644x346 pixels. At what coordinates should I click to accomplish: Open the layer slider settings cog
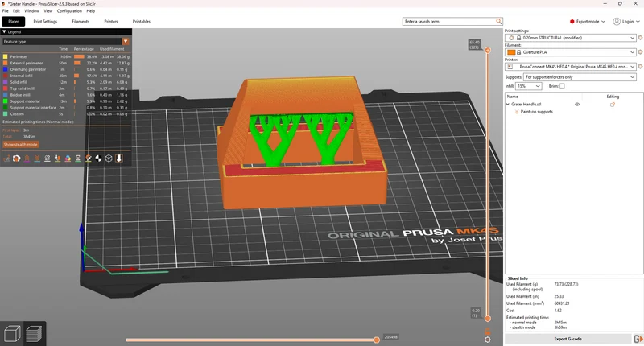pos(488,340)
